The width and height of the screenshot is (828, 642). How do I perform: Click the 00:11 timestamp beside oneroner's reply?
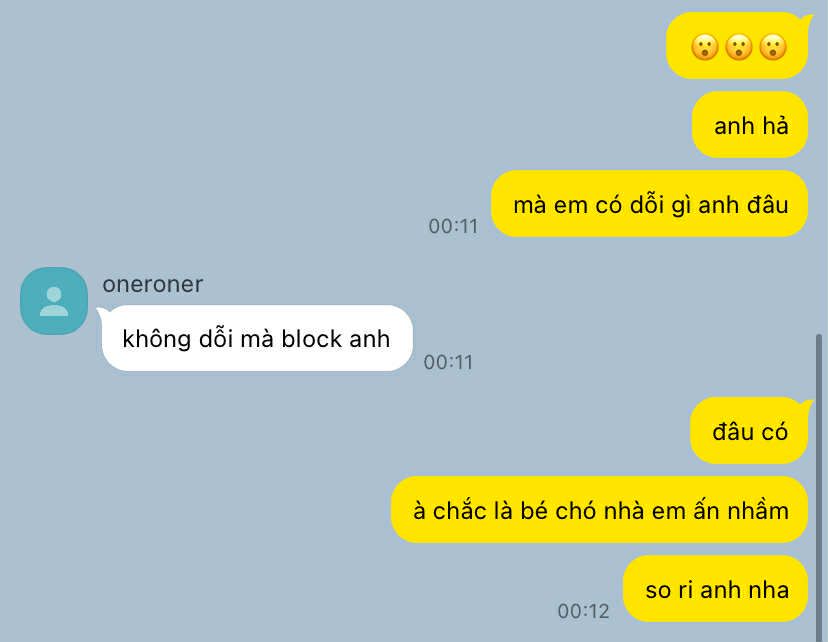tap(448, 362)
